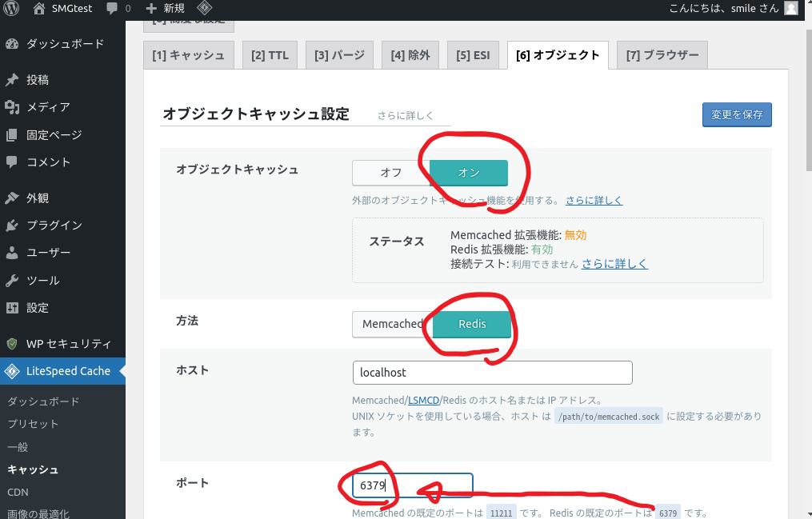Open the プリセット submenu item
Viewport: 812px width, 519px height.
(x=33, y=424)
